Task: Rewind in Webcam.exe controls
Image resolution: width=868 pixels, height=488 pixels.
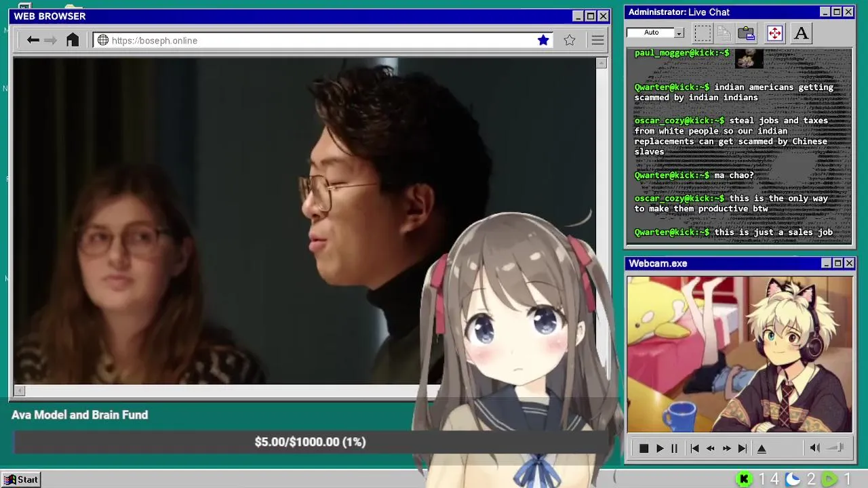Action: [x=711, y=449]
